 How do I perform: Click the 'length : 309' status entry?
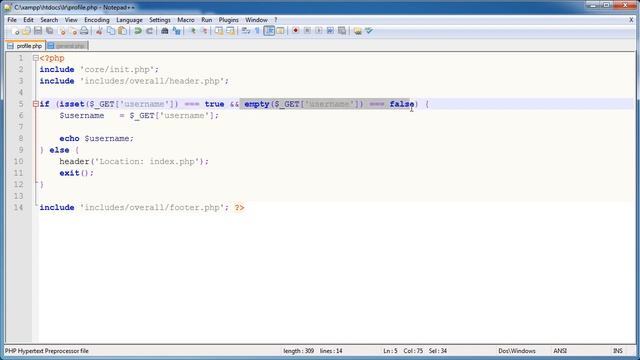298,351
